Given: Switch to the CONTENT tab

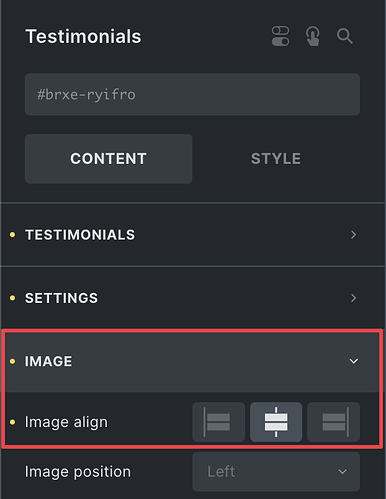Looking at the screenshot, I should (x=108, y=159).
